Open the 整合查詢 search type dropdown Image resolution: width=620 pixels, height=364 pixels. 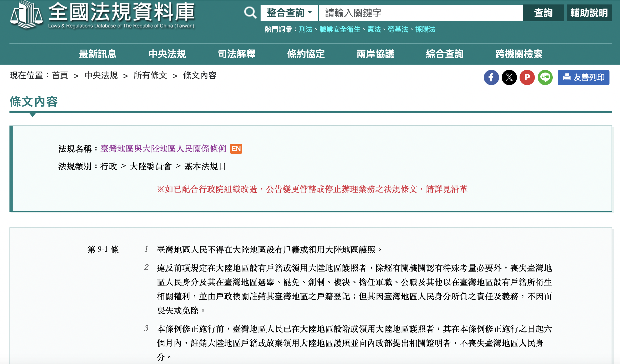289,13
